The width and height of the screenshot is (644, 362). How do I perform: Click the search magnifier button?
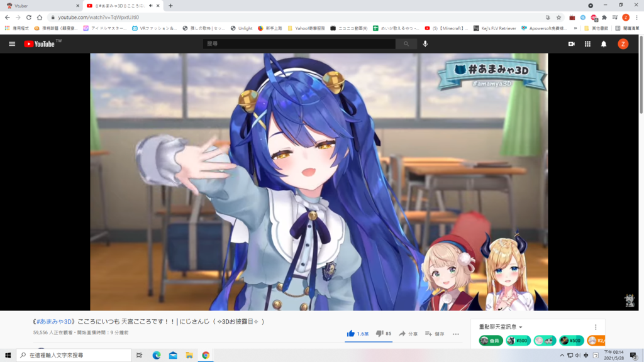(406, 43)
